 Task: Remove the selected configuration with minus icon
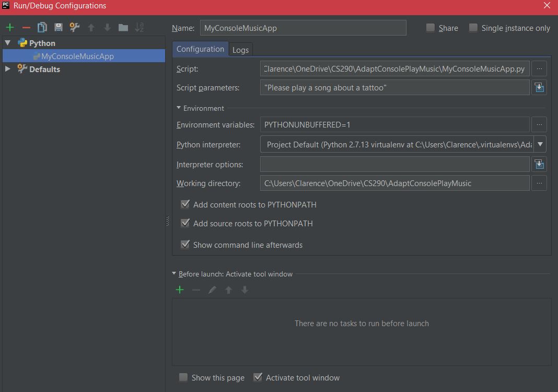pyautogui.click(x=26, y=28)
